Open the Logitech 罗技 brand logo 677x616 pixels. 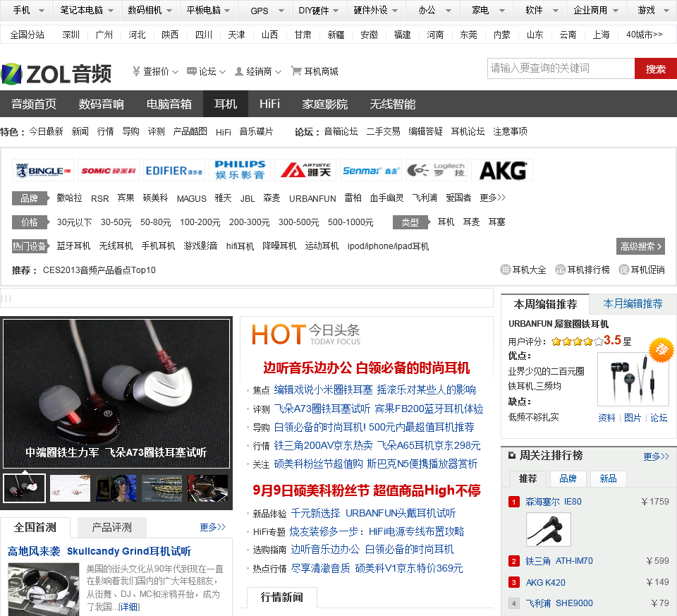tap(437, 171)
